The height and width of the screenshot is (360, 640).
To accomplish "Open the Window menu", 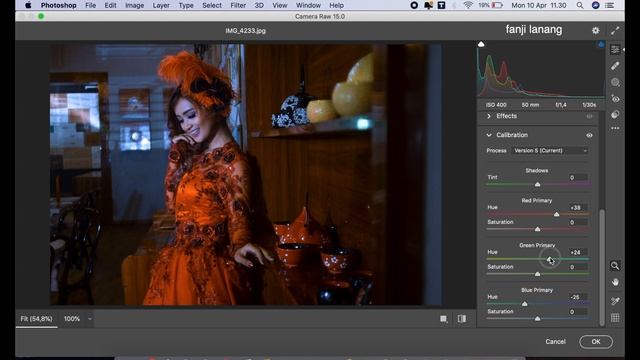I will tap(308, 5).
